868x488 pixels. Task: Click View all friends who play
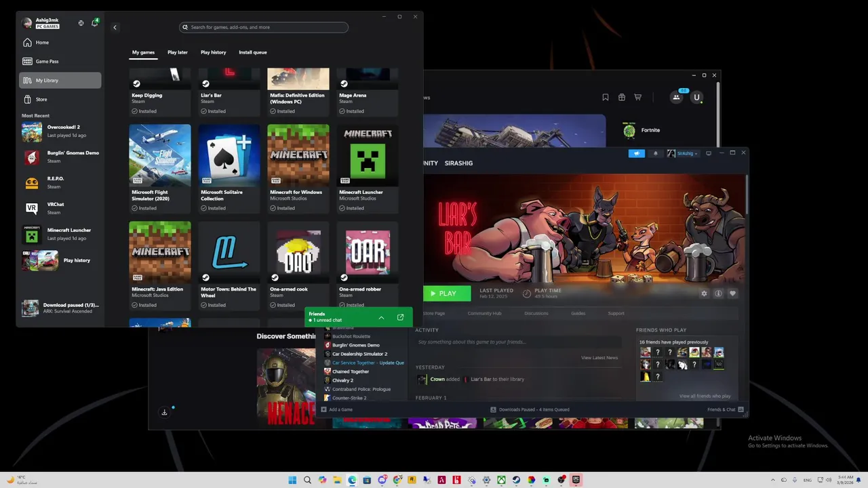(x=705, y=396)
